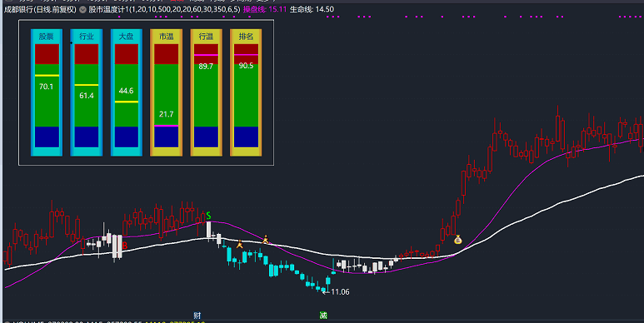The height and width of the screenshot is (323, 644).
Task: Click the 11.06 low price label
Action: point(340,292)
